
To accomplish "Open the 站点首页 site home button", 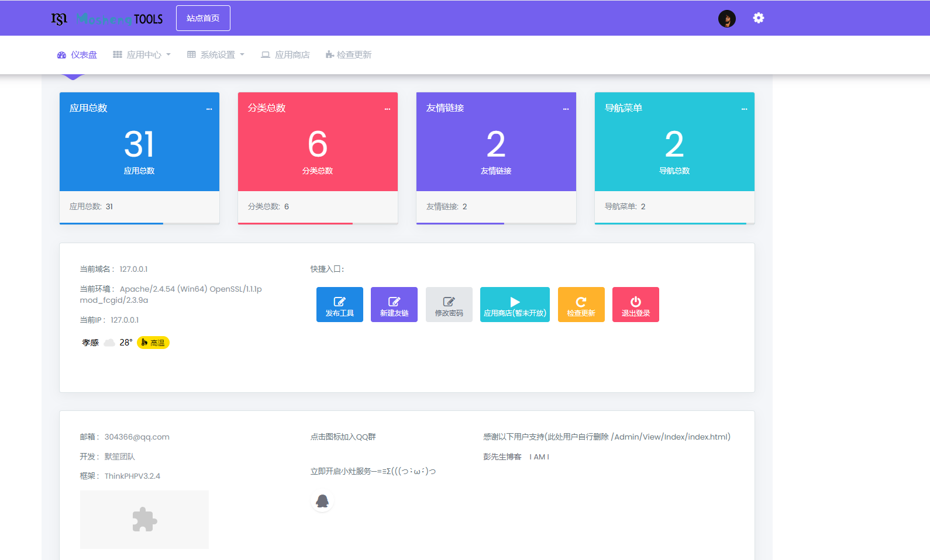I will coord(203,18).
